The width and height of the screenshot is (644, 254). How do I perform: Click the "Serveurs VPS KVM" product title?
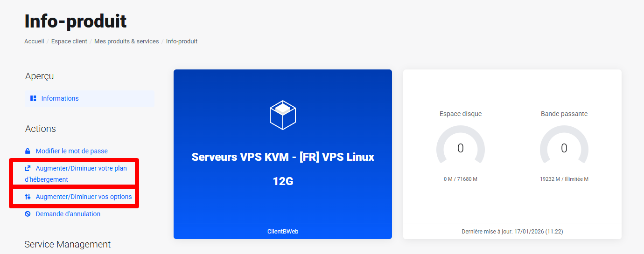pos(283,157)
